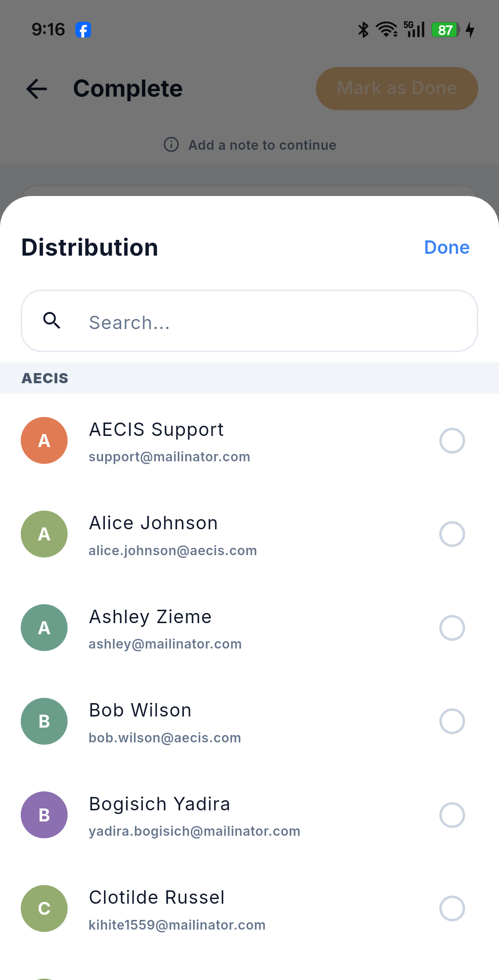Image resolution: width=499 pixels, height=980 pixels.
Task: Tap Ashley Zieme's avatar circle
Action: [x=44, y=628]
